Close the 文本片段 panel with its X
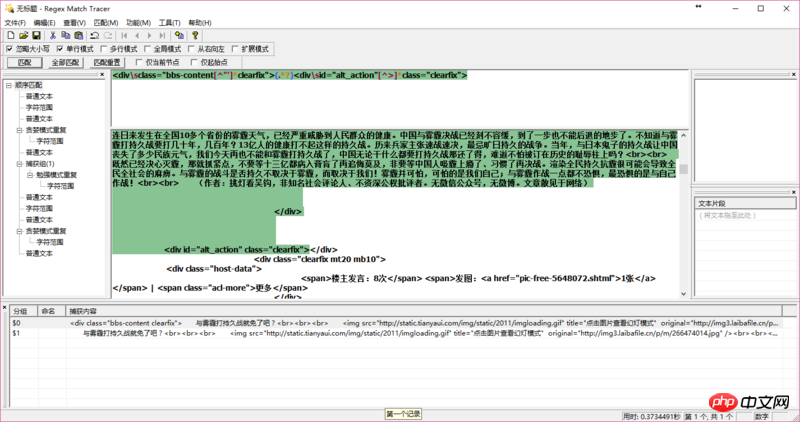This screenshot has width=800, height=422. pyautogui.click(x=793, y=192)
